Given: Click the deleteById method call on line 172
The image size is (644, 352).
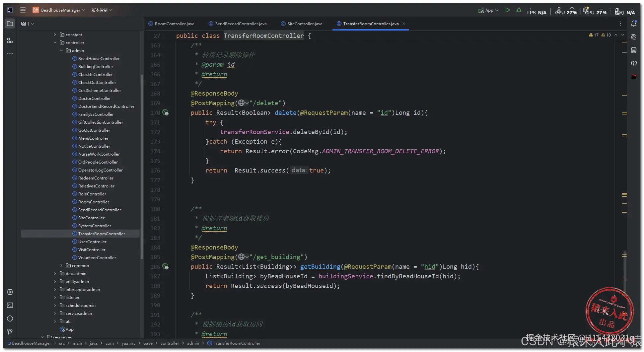Looking at the screenshot, I should [313, 132].
